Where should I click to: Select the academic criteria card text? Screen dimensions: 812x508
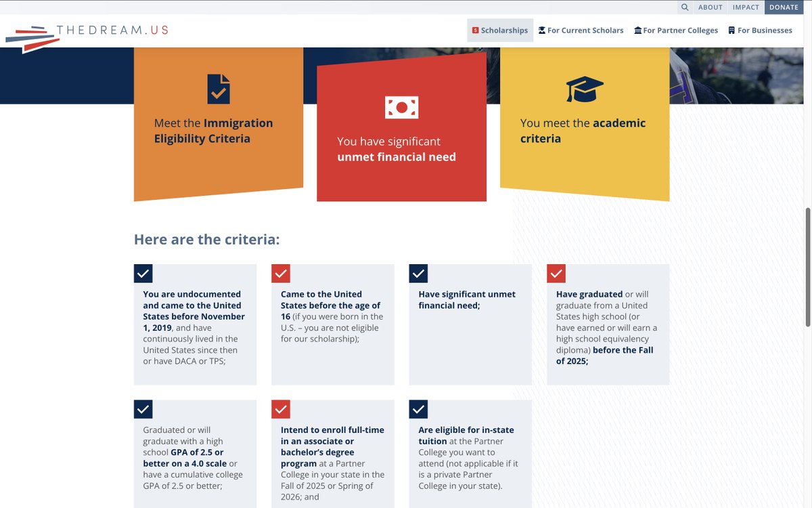[x=583, y=131]
